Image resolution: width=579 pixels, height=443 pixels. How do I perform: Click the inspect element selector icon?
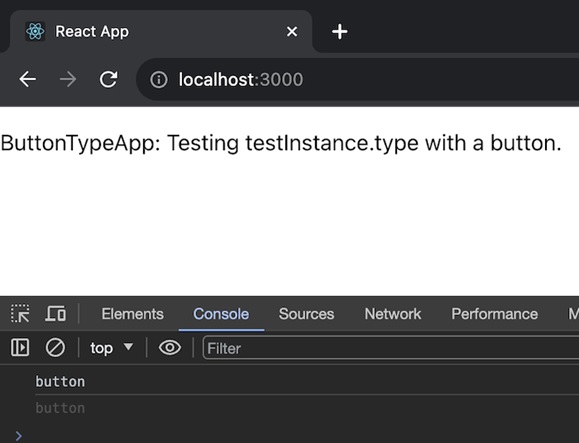pos(20,313)
